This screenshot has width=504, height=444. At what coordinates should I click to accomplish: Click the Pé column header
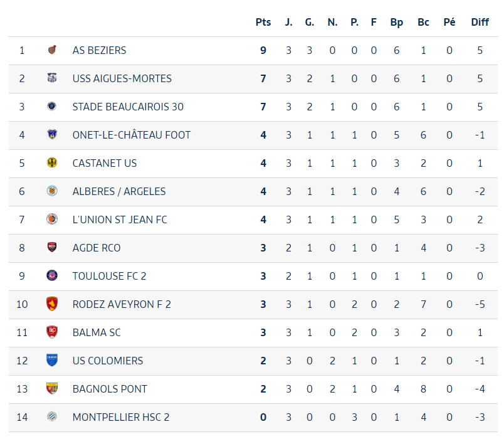449,22
